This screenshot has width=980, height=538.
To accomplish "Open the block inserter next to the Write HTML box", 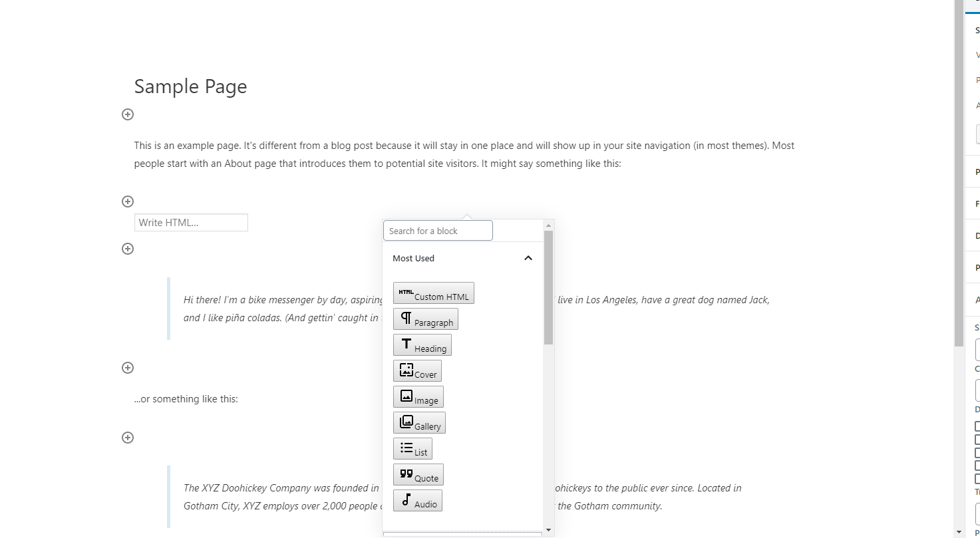I will click(127, 201).
